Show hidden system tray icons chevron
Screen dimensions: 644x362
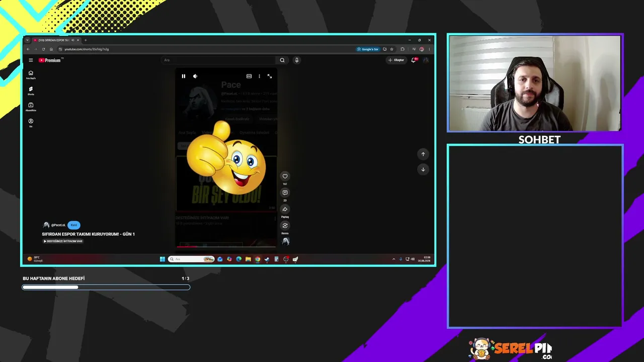pyautogui.click(x=394, y=259)
